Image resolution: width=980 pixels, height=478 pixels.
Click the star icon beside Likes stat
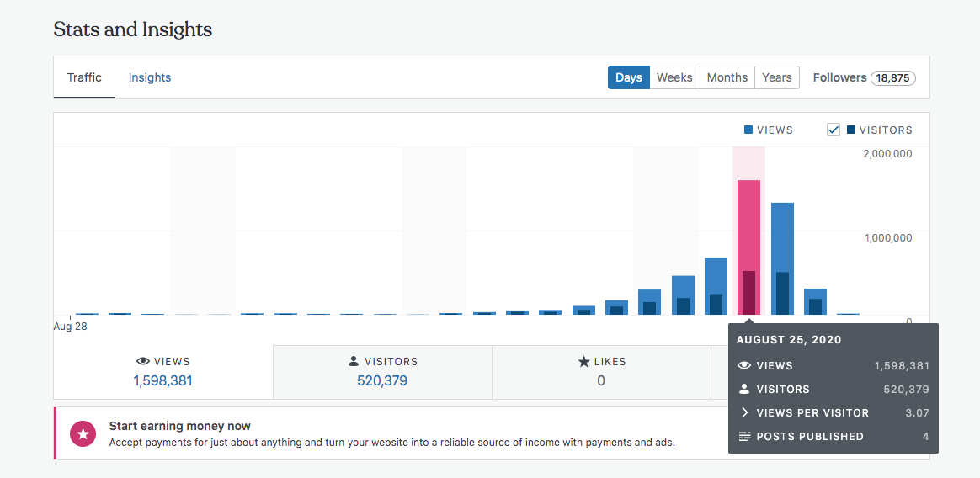[x=583, y=362]
